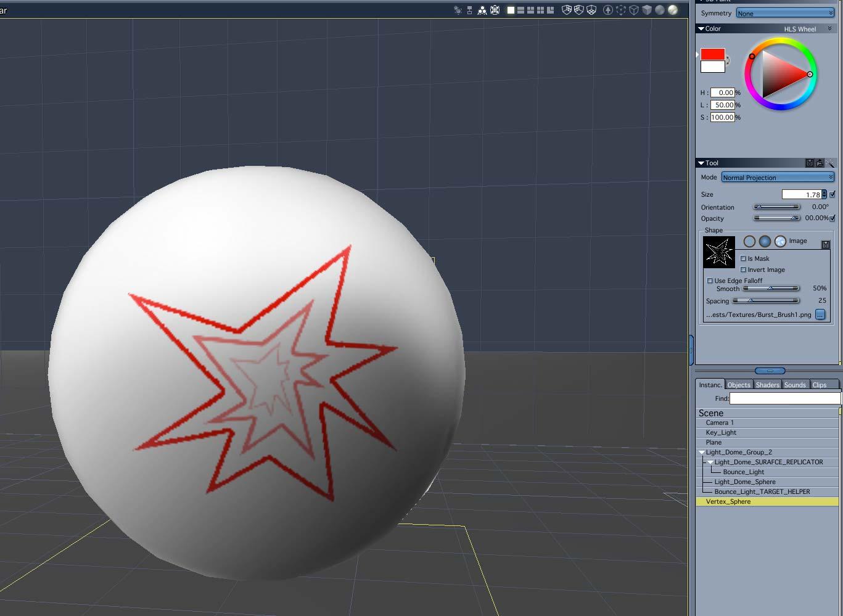The width and height of the screenshot is (843, 616).
Task: Open the scene hierarchy view icon
Action: [469, 10]
